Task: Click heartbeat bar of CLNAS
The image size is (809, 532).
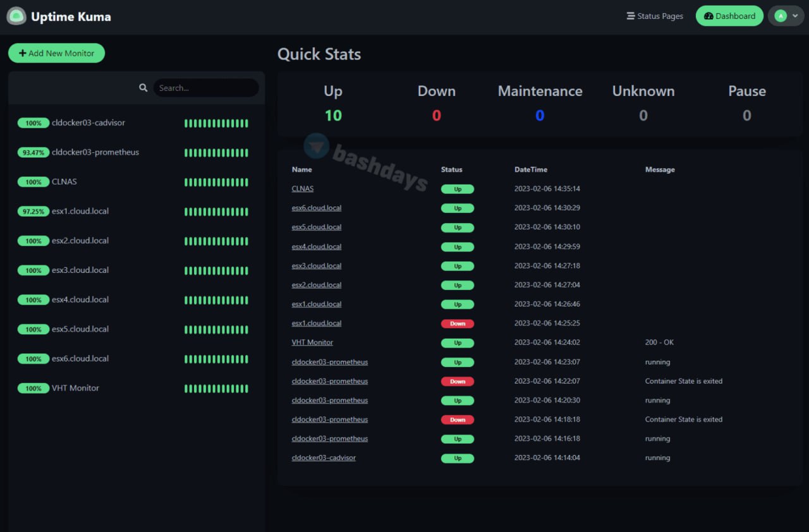Action: pyautogui.click(x=216, y=182)
